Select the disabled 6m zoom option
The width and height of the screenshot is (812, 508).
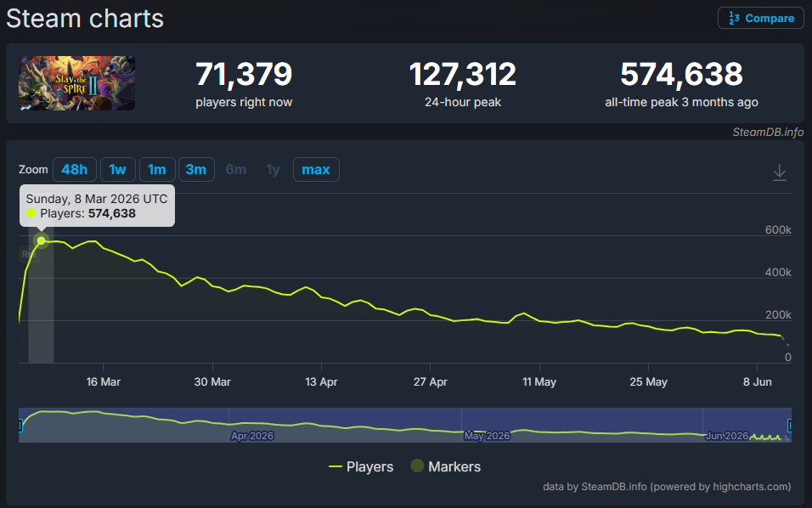pyautogui.click(x=235, y=169)
